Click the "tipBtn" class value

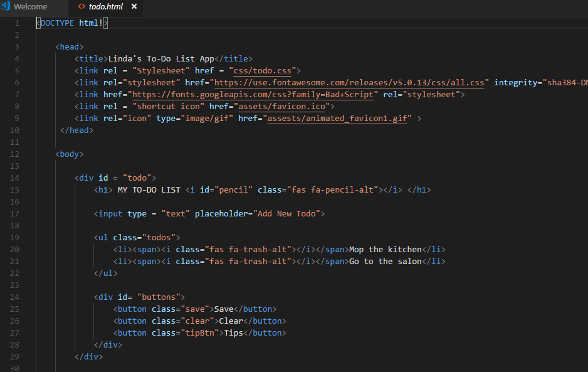[200, 333]
